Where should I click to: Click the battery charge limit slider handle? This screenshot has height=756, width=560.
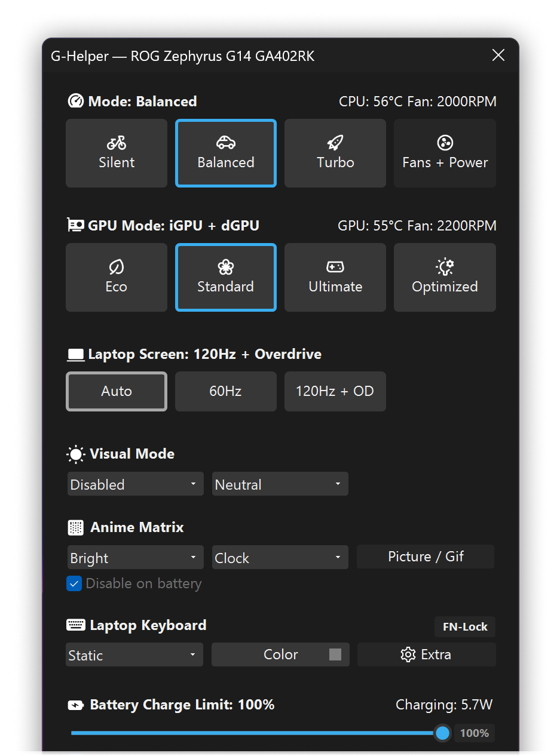442,733
